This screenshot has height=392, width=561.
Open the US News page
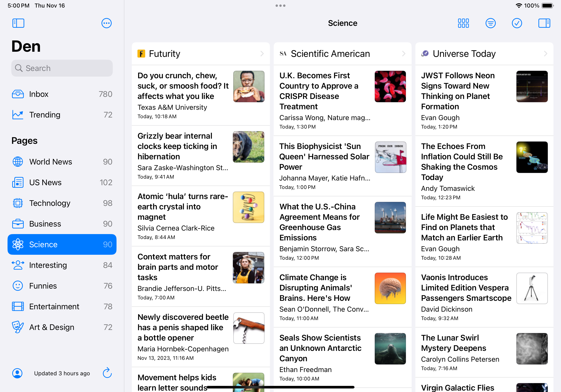click(x=62, y=182)
